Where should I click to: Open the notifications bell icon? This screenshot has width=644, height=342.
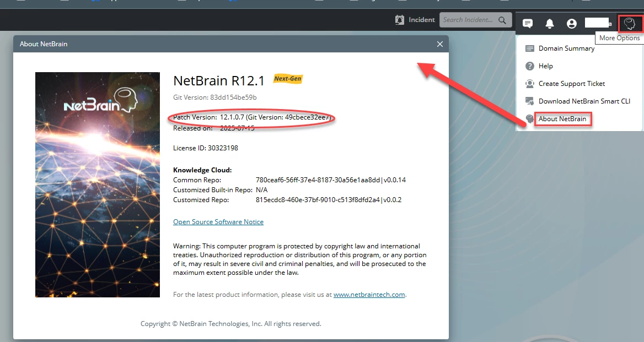(550, 23)
